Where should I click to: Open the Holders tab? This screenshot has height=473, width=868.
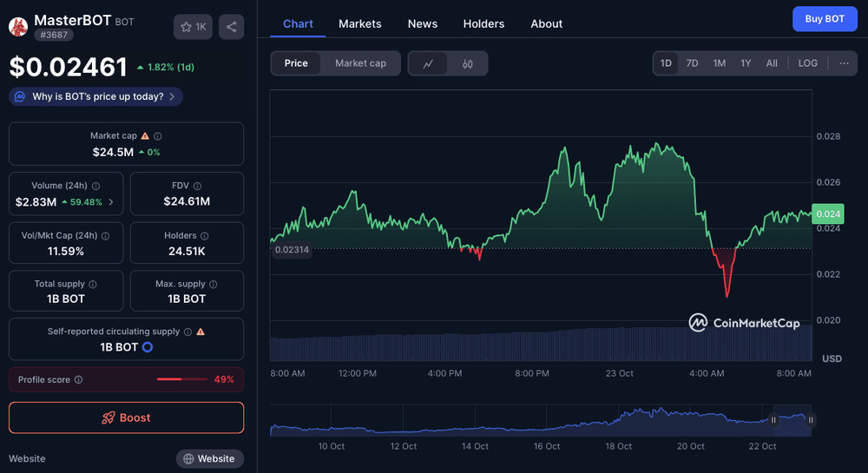click(483, 23)
